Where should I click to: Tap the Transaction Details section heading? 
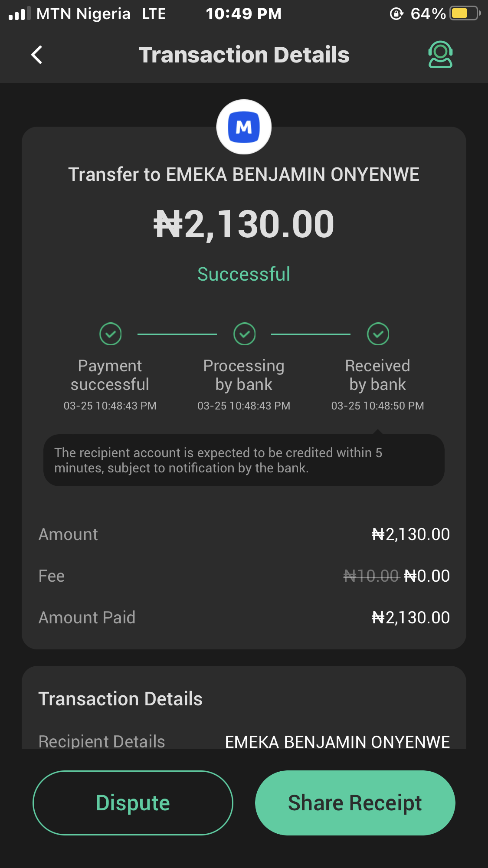(121, 699)
